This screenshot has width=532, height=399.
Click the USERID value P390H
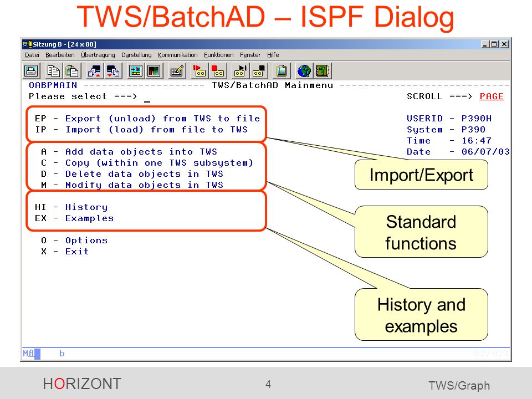pos(477,119)
